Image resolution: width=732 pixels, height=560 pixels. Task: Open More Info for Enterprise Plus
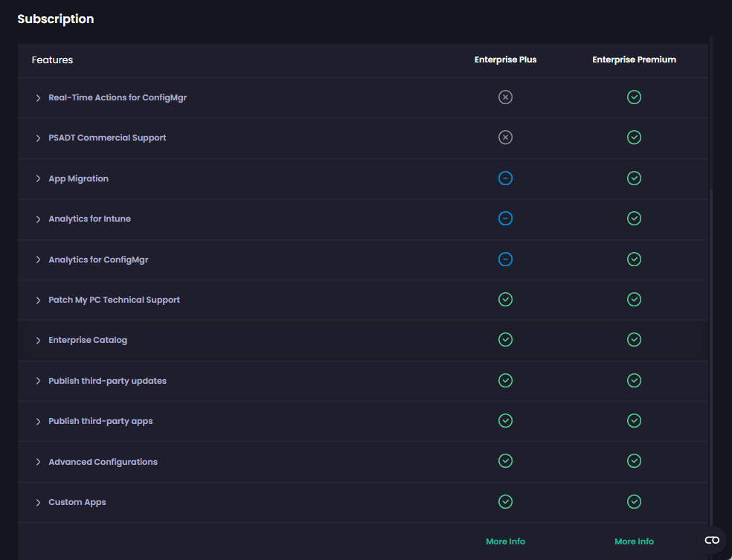pos(505,541)
